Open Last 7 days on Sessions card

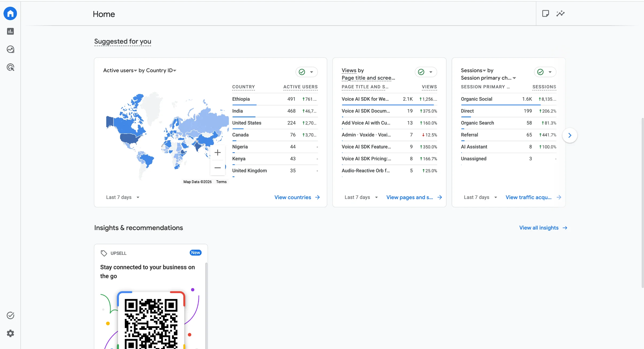click(x=480, y=197)
